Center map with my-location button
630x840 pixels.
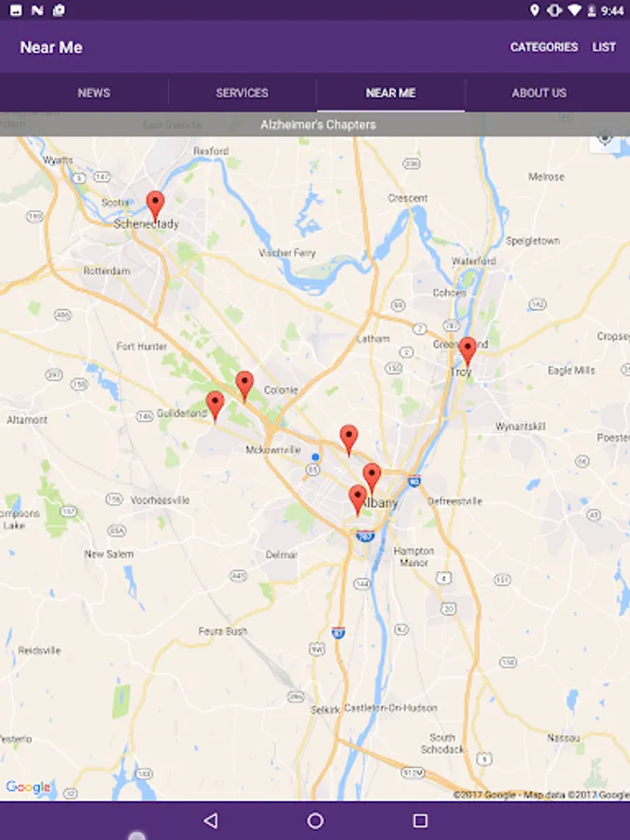coord(605,139)
